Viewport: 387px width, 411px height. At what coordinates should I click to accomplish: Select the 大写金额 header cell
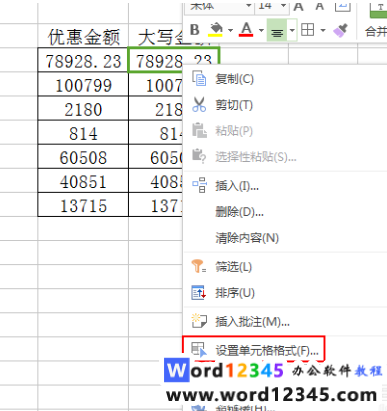pos(156,36)
